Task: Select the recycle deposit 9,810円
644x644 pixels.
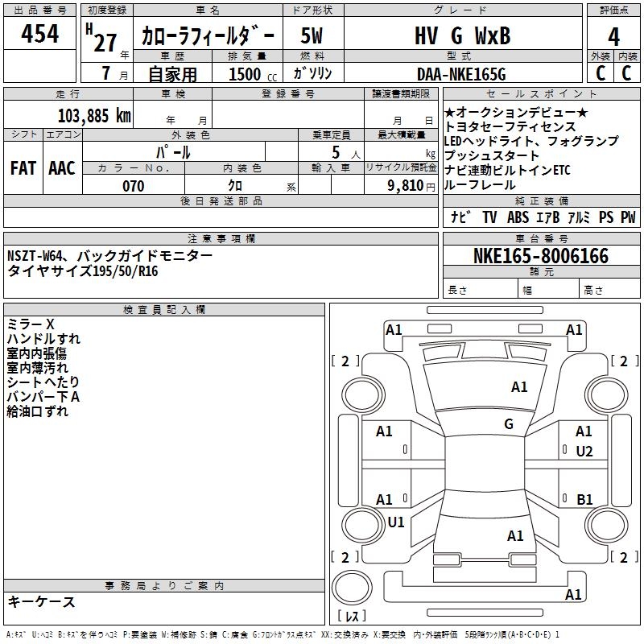Action: pyautogui.click(x=411, y=186)
